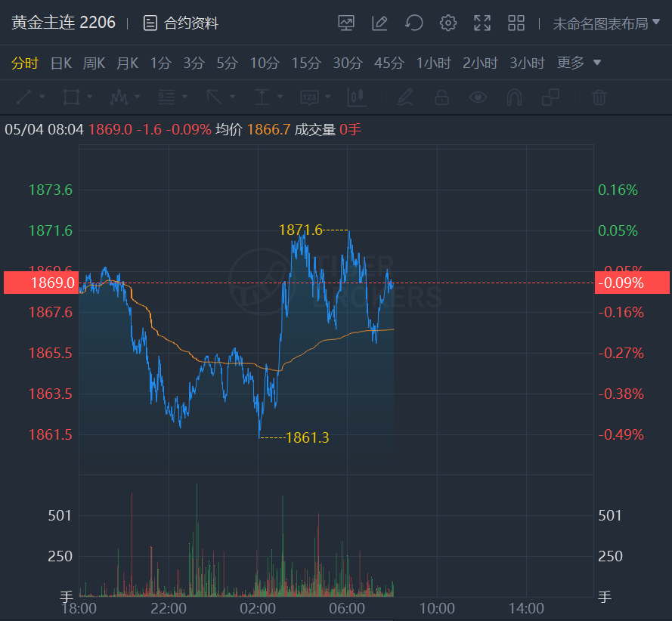Image resolution: width=672 pixels, height=621 pixels.
Task: Open the chart monitor icon
Action: (x=346, y=23)
